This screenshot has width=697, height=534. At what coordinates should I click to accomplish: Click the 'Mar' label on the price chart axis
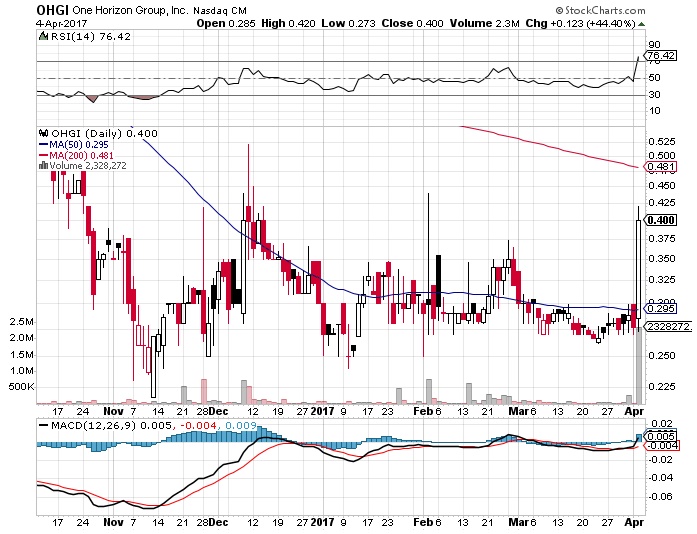tap(518, 411)
